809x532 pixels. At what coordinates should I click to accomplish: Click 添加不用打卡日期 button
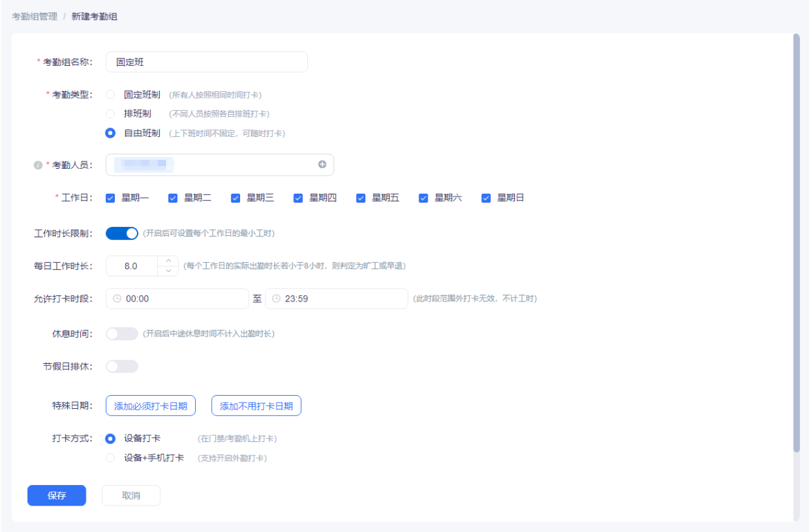[256, 406]
